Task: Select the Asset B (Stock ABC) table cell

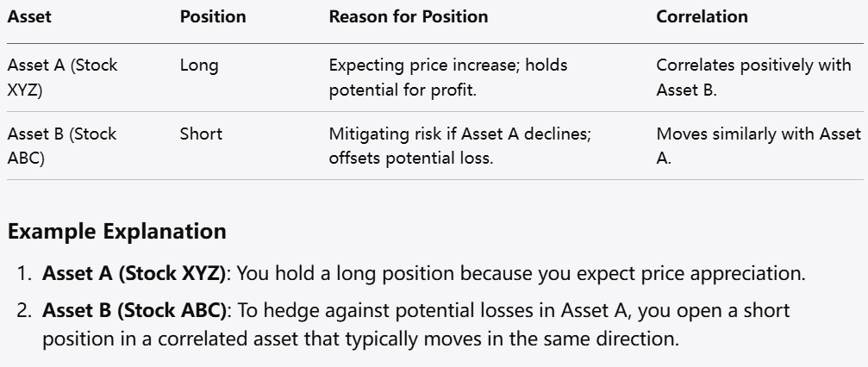Action: pyautogui.click(x=61, y=146)
